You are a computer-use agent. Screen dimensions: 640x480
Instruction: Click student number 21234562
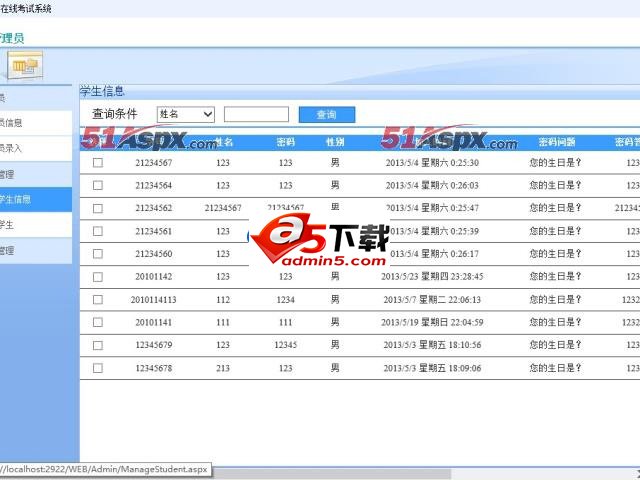(x=153, y=208)
